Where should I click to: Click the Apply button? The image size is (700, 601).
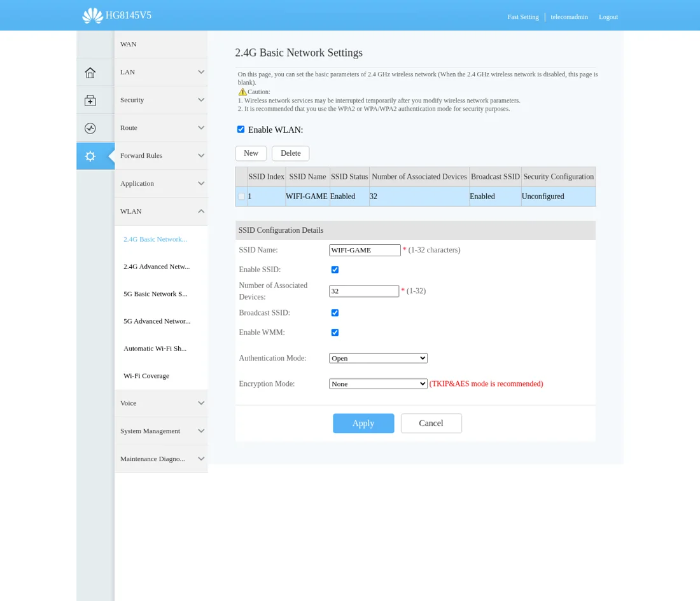click(x=363, y=424)
